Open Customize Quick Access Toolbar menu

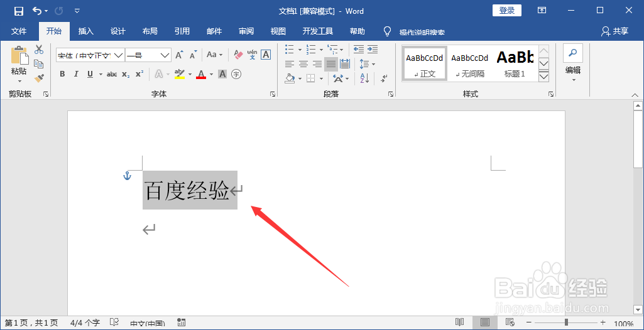coord(77,11)
